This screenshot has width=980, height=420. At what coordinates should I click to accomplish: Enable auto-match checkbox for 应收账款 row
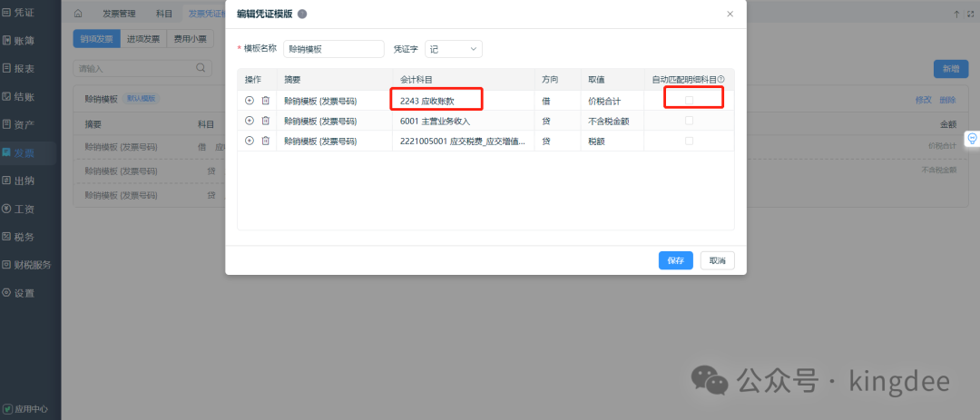click(689, 101)
